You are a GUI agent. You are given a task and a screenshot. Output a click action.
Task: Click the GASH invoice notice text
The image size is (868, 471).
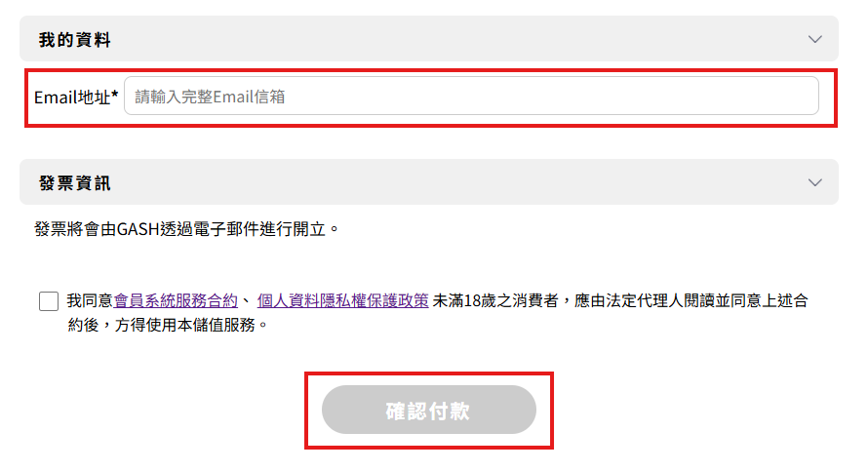(186, 228)
